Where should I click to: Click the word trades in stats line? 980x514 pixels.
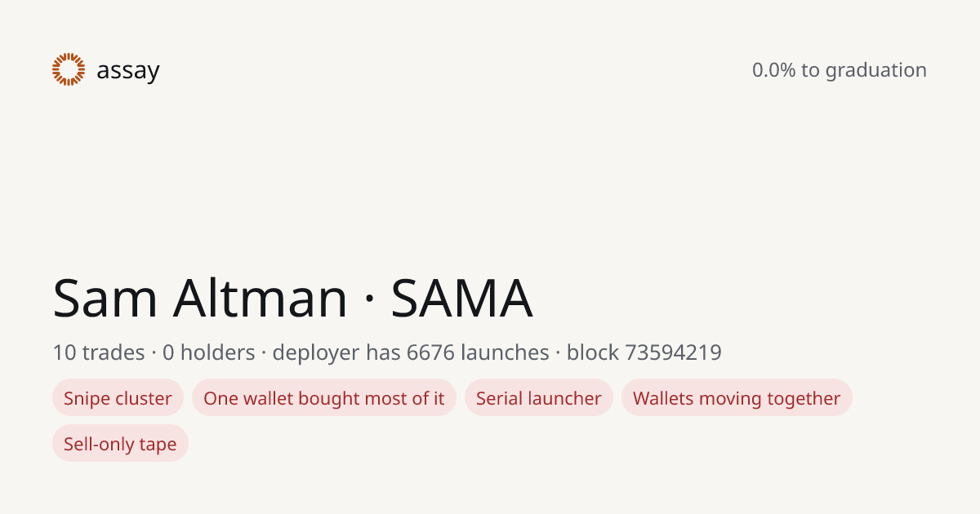(114, 352)
